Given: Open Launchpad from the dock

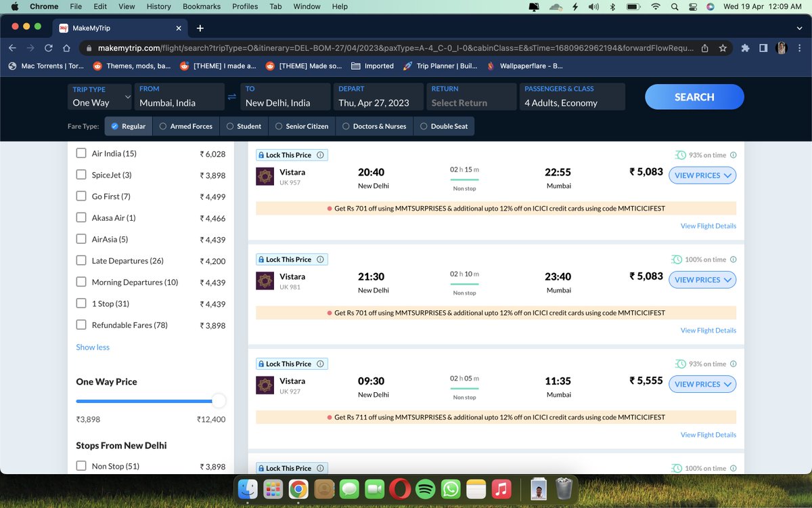Looking at the screenshot, I should coord(273,488).
